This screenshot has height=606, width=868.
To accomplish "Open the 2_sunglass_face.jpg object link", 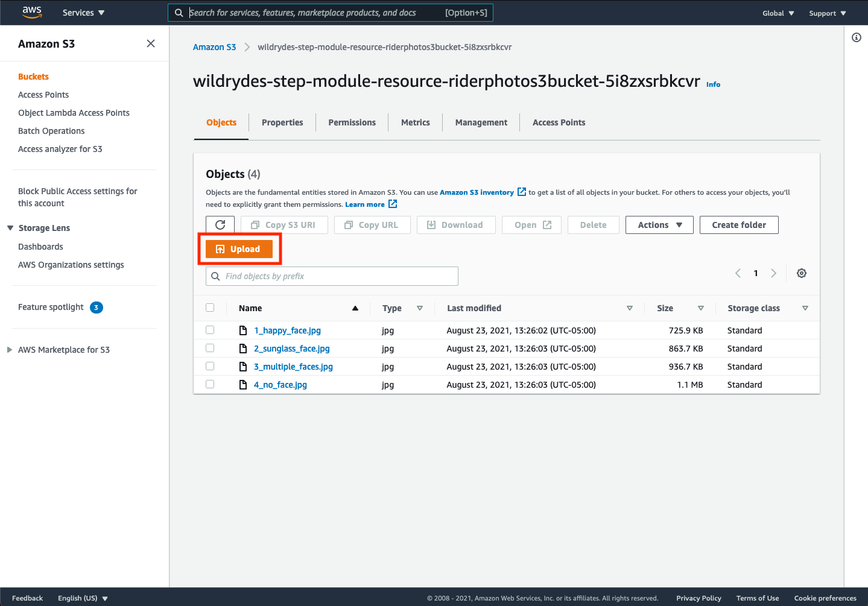I will coord(292,349).
